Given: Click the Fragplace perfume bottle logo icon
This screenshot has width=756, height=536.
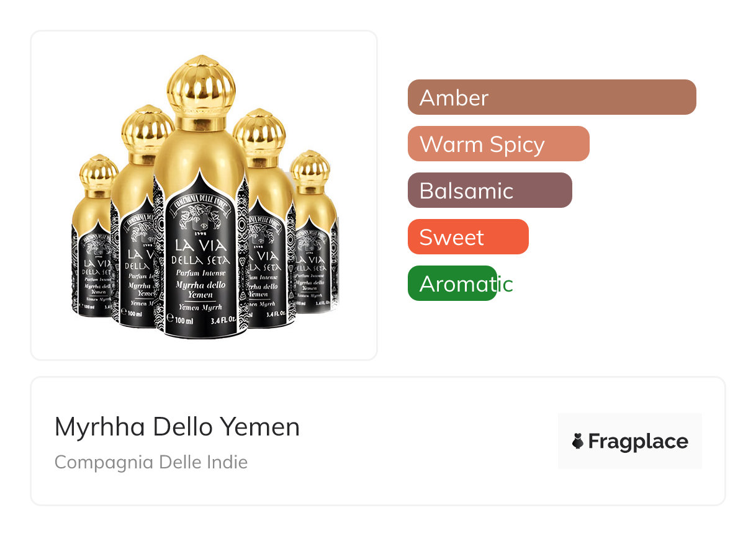Looking at the screenshot, I should click(578, 441).
